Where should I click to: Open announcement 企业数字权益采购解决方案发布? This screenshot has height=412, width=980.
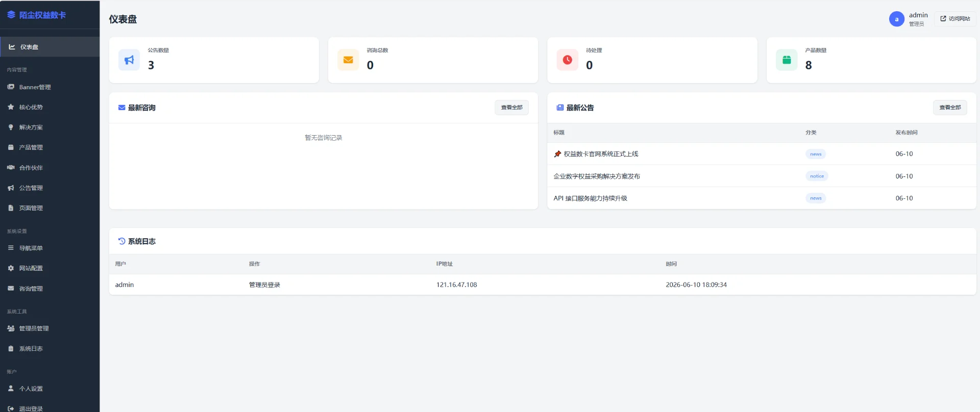click(x=597, y=176)
